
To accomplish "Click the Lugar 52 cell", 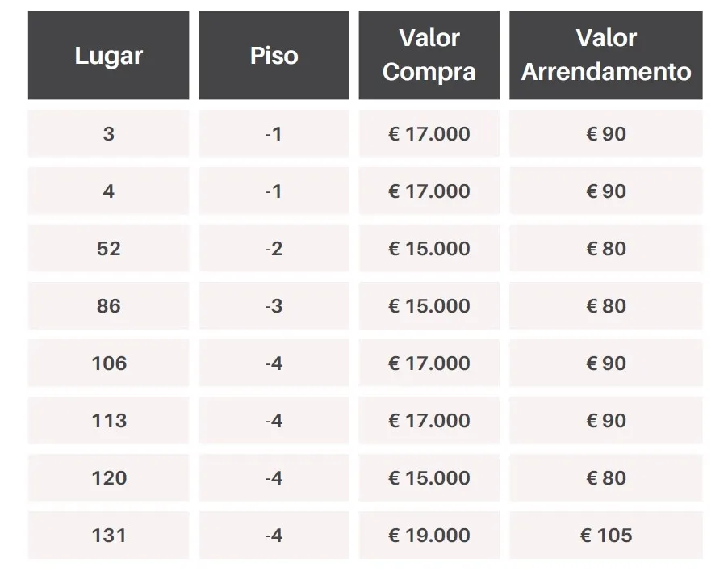I will pyautogui.click(x=108, y=249).
